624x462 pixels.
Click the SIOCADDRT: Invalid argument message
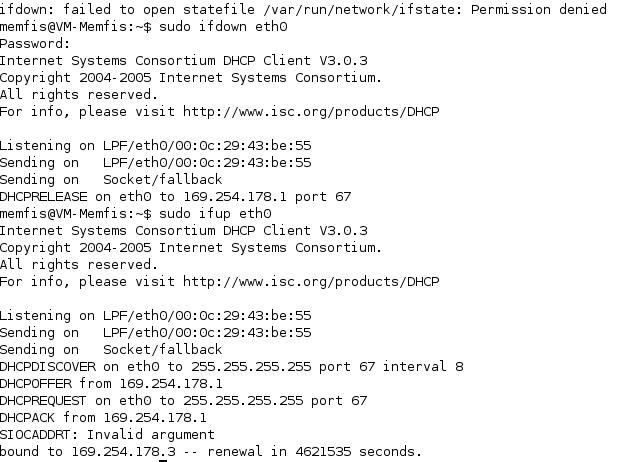(x=107, y=435)
